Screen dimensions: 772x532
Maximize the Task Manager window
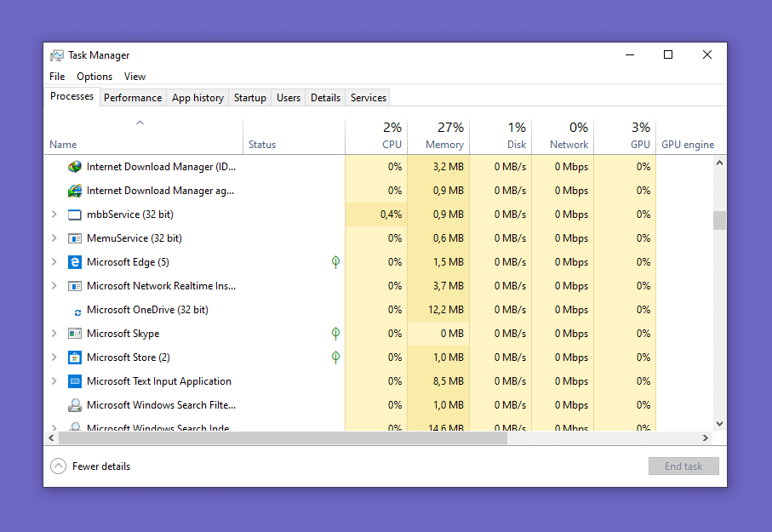pos(668,54)
